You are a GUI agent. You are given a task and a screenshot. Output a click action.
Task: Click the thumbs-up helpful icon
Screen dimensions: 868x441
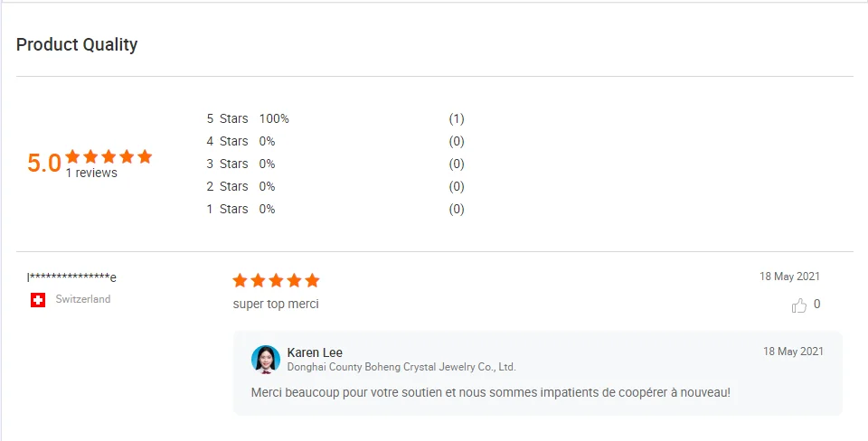(799, 305)
